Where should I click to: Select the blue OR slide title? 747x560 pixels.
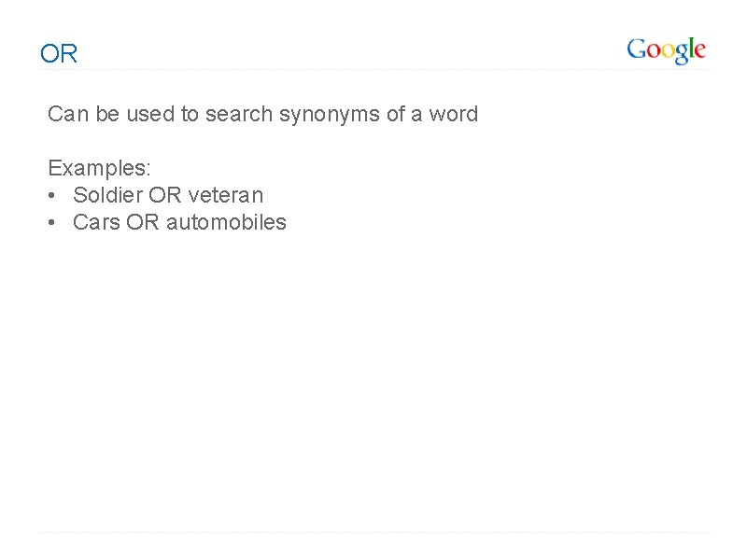click(x=59, y=53)
